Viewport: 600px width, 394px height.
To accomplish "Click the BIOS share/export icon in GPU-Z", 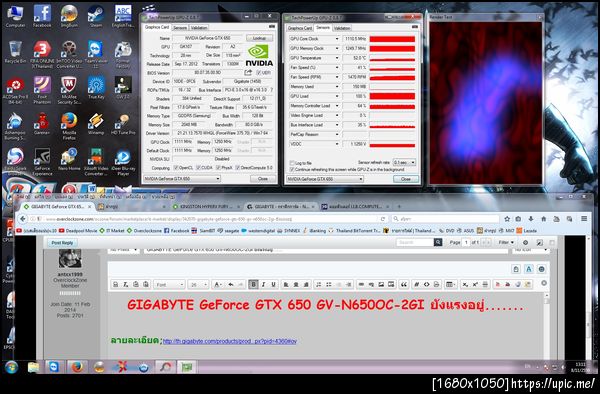I will [x=248, y=72].
